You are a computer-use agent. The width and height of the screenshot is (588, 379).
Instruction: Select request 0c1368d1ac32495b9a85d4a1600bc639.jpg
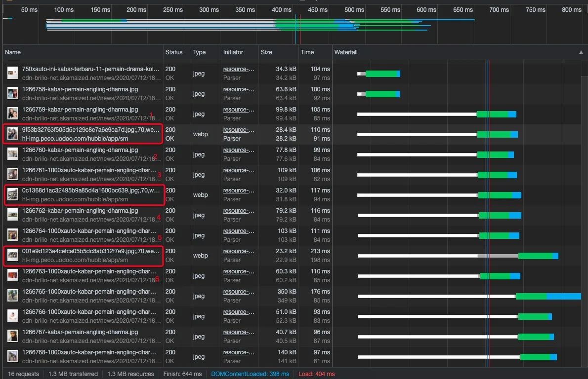(x=90, y=190)
